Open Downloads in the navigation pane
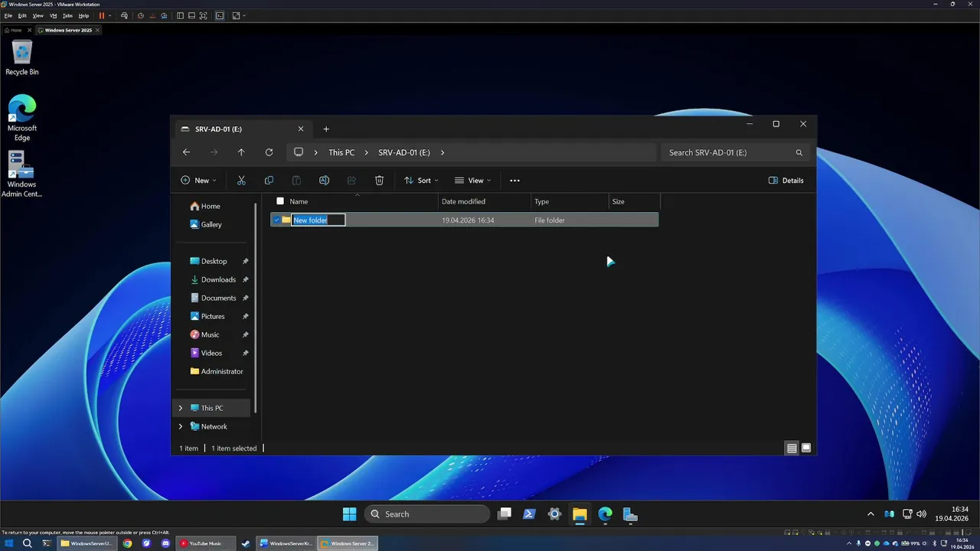This screenshot has height=551, width=980. [218, 280]
